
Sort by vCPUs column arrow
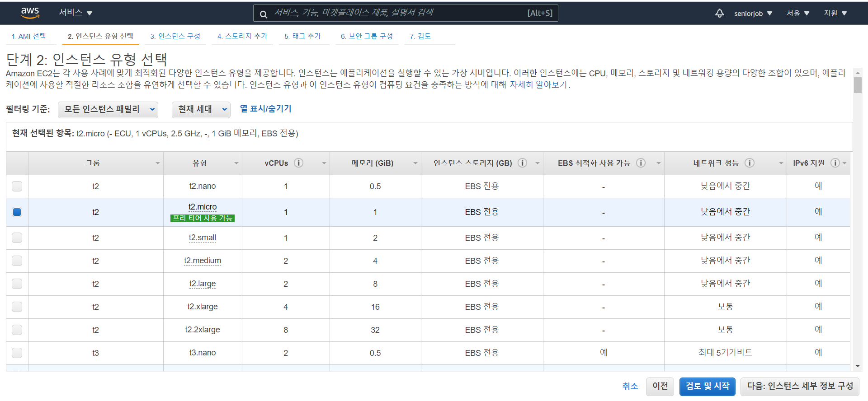tap(324, 163)
